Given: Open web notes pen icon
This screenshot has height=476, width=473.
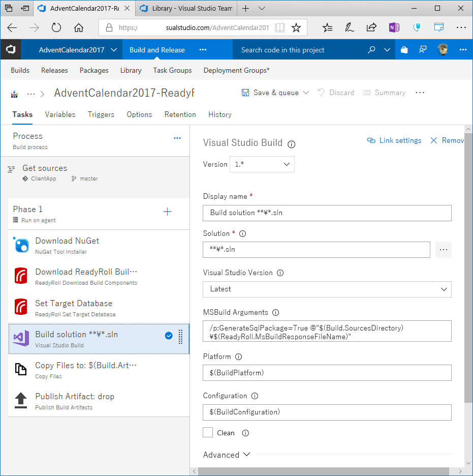Looking at the screenshot, I should click(350, 28).
